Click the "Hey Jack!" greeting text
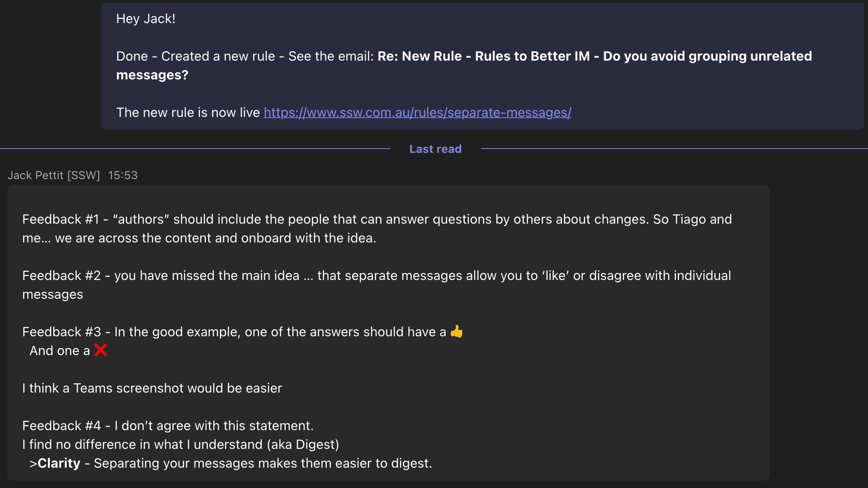The width and height of the screenshot is (868, 488). pos(146,19)
